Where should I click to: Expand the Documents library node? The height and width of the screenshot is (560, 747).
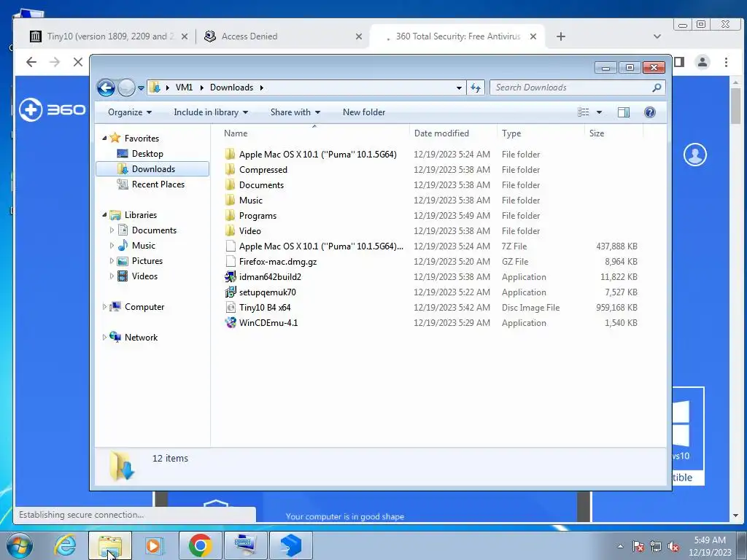(x=112, y=230)
